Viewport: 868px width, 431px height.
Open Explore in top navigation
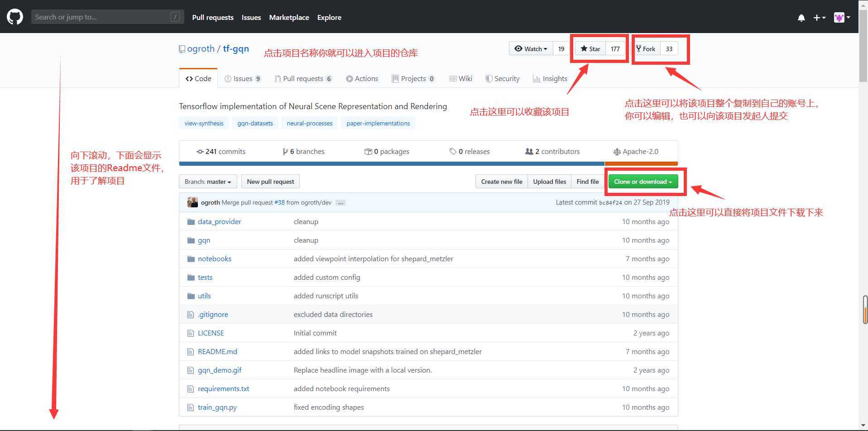click(x=329, y=17)
